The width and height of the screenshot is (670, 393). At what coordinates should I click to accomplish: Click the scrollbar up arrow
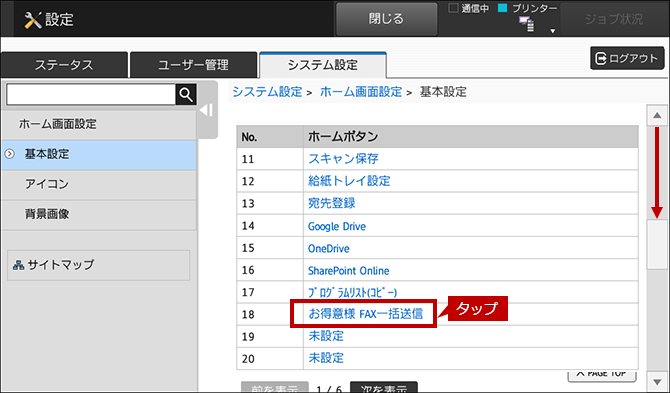pos(657,115)
